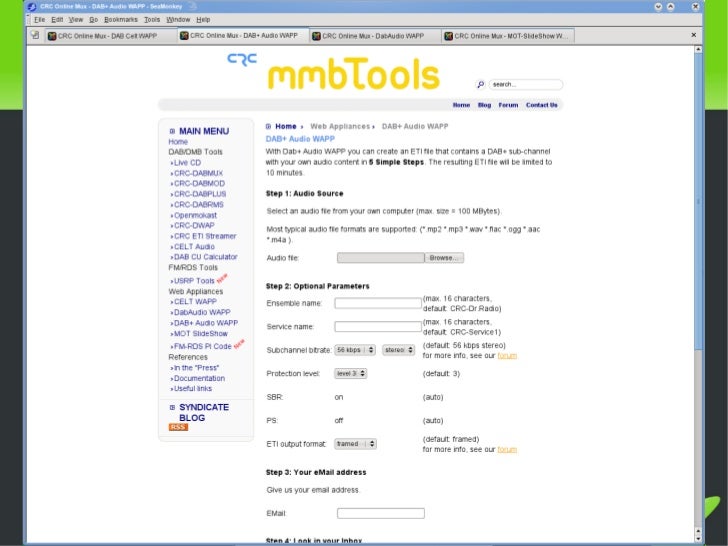Open CELT WAPP menu link
The image size is (728, 546).
click(x=195, y=302)
